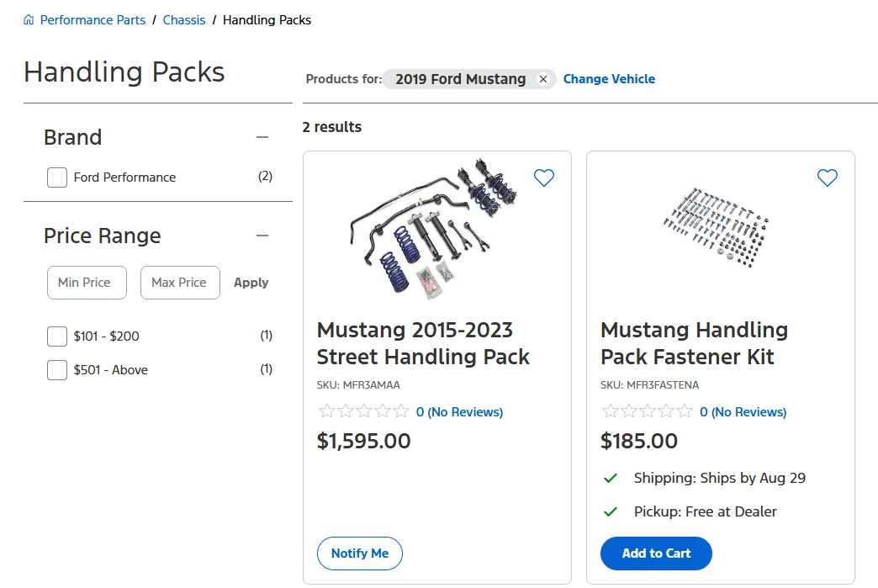Collapse the Price Range filter section
This screenshot has height=588, width=878.
262,236
